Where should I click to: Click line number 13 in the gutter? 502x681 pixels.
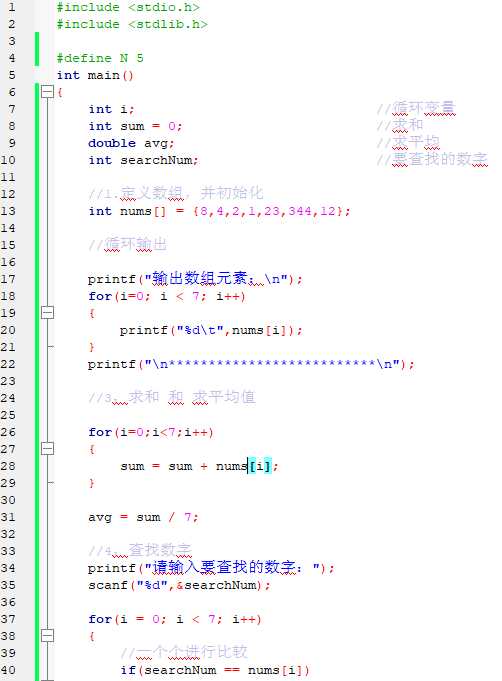click(x=8, y=211)
